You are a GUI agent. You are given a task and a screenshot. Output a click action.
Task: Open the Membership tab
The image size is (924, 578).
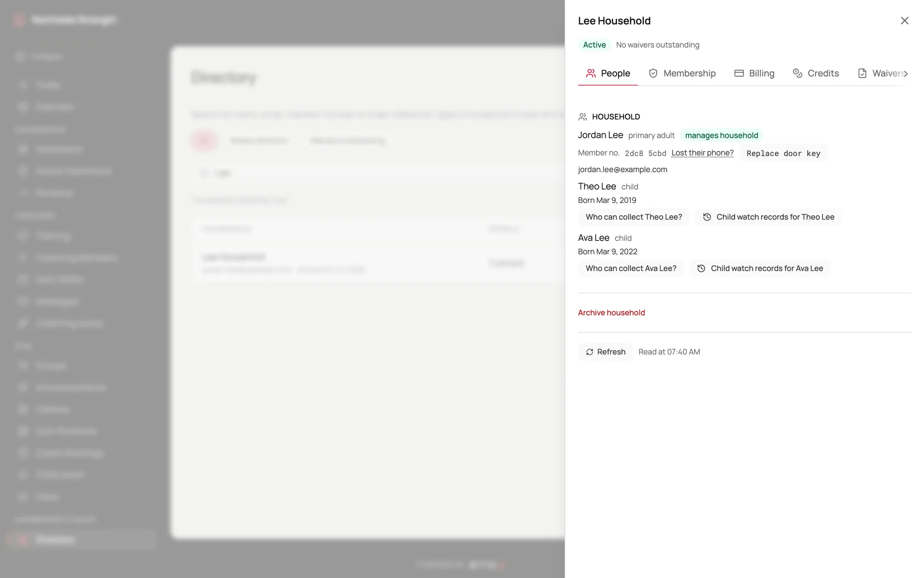(682, 73)
